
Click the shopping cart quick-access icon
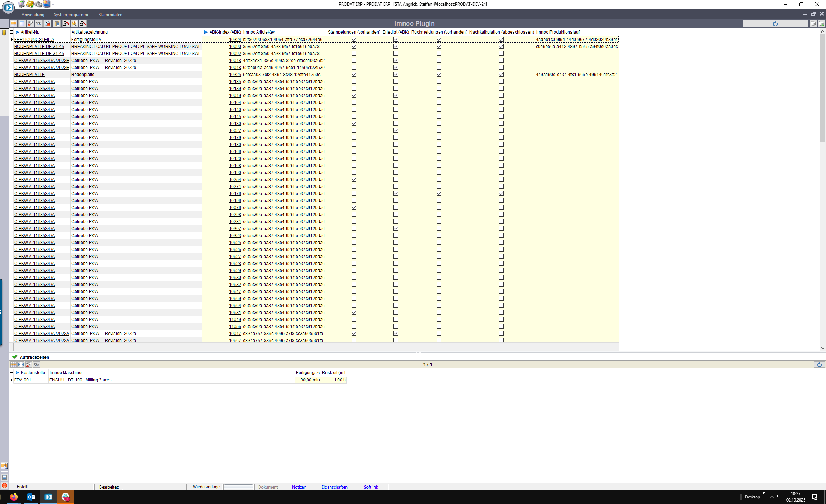[x=21, y=4]
